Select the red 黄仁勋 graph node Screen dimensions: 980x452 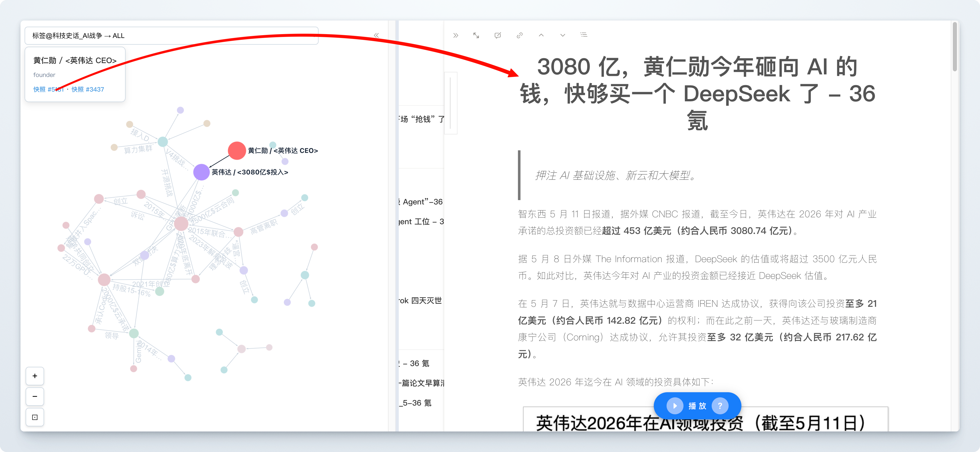237,150
